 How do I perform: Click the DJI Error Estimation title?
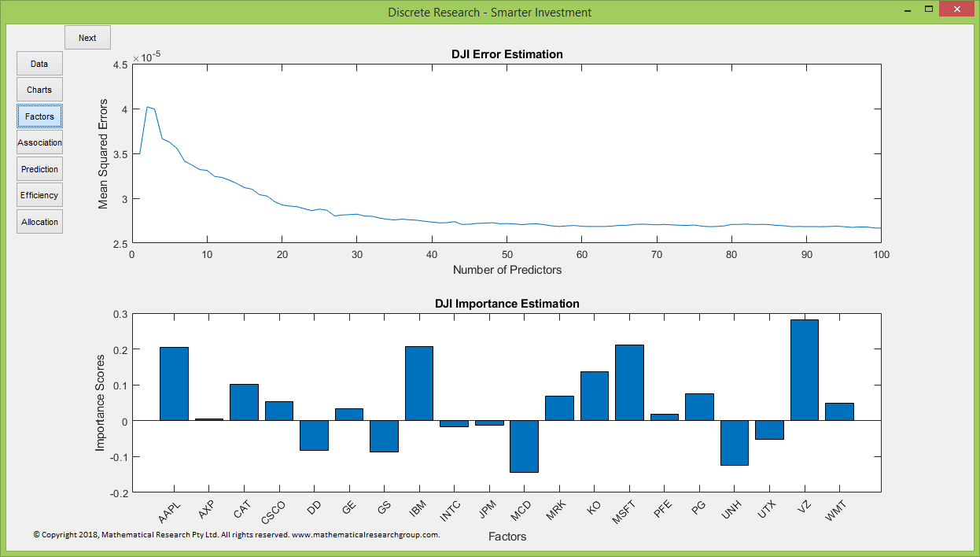507,54
